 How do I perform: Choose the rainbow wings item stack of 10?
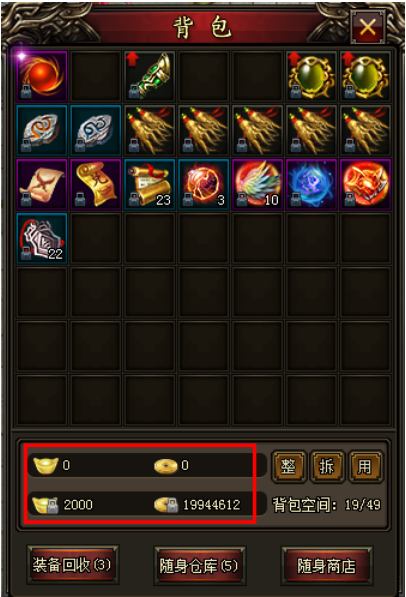257,185
